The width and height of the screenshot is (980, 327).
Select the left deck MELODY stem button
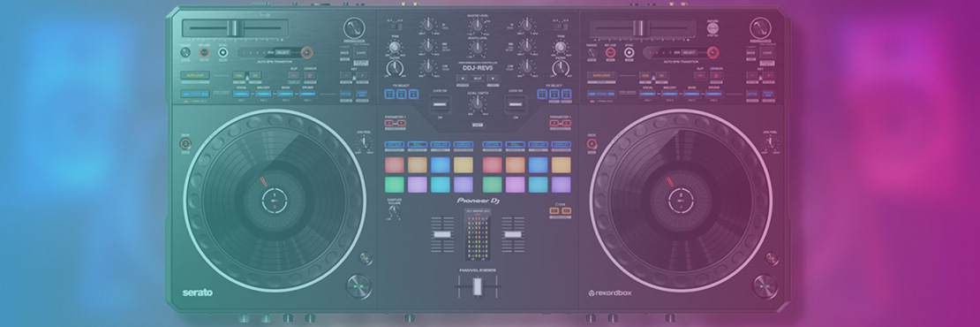(263, 94)
